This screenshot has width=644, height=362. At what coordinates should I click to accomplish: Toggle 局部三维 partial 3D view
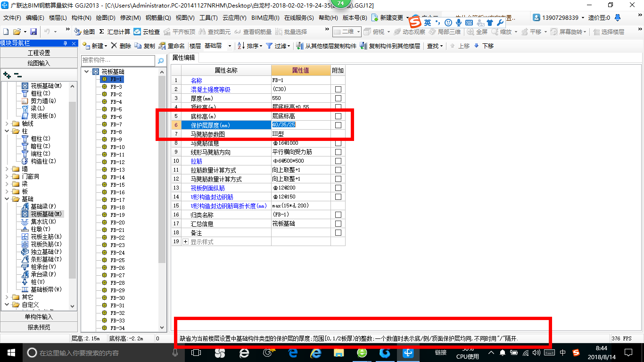click(x=445, y=32)
